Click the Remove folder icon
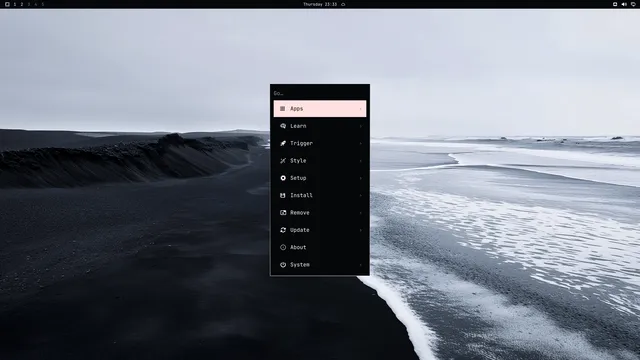 282,213
